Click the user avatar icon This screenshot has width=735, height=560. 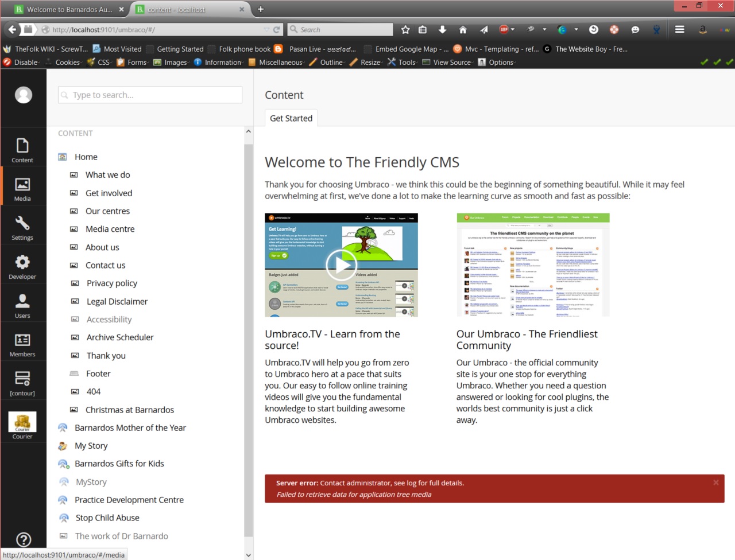click(24, 95)
